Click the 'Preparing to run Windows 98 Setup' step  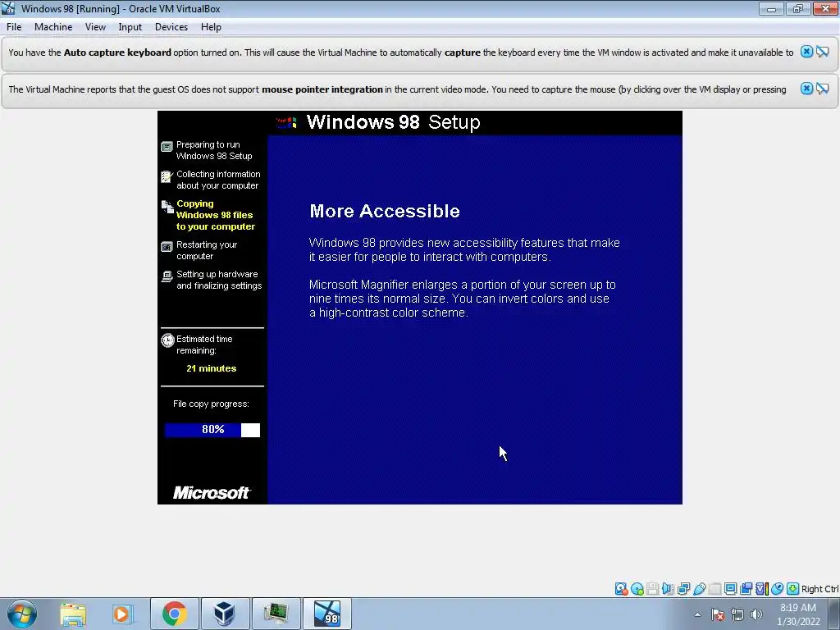click(x=214, y=150)
